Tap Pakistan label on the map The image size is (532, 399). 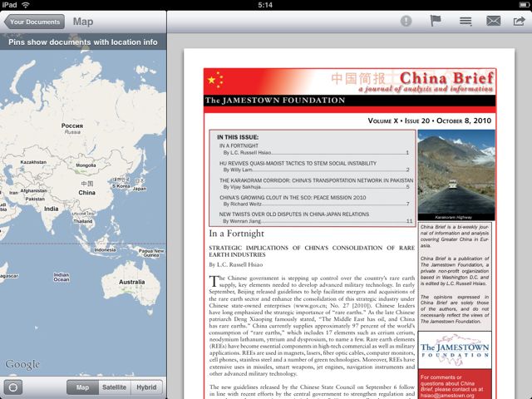(35, 199)
